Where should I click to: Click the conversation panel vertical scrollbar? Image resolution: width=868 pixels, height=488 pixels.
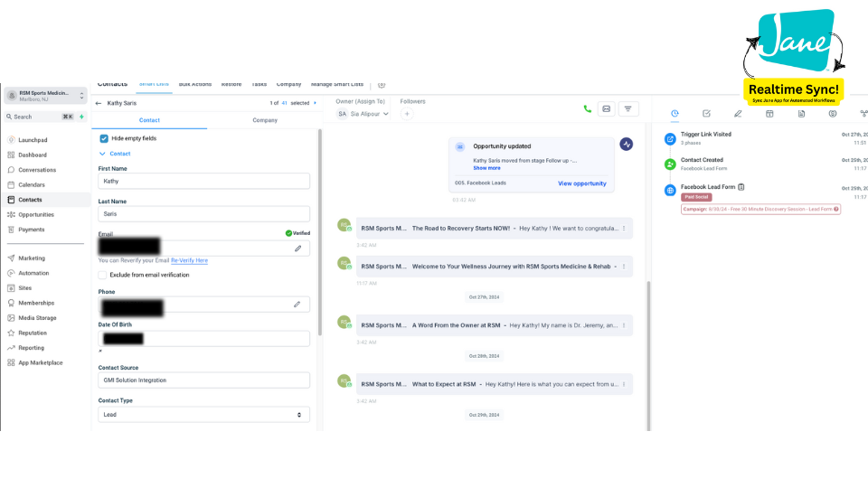(649, 355)
